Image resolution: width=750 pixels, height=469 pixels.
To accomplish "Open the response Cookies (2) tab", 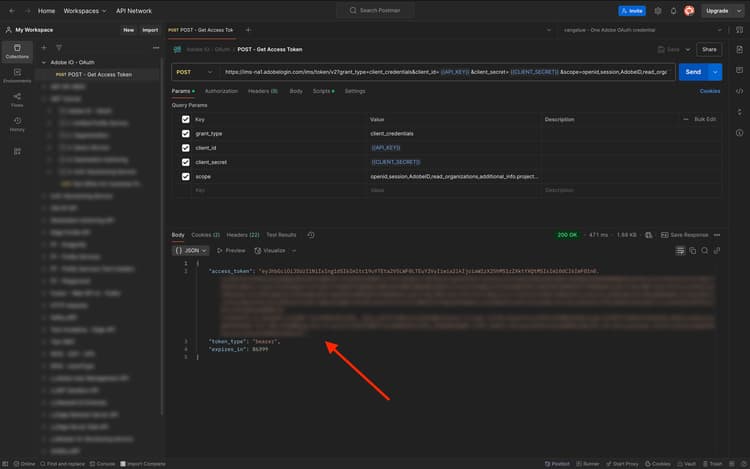I will 206,235.
